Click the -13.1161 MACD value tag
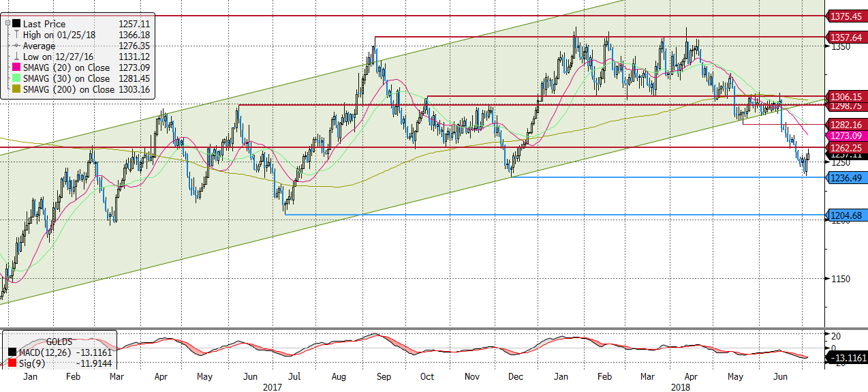 click(846, 358)
